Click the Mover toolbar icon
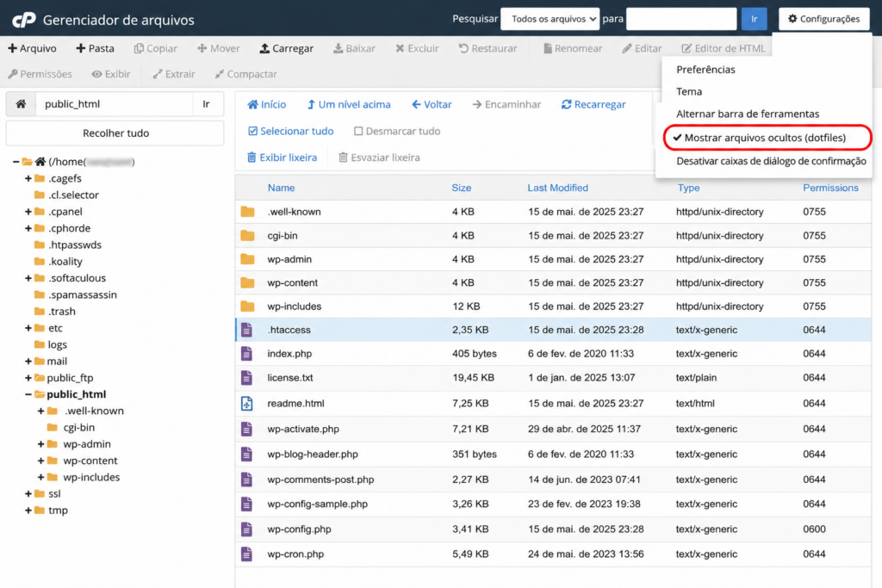Image resolution: width=882 pixels, height=588 pixels. click(202, 48)
